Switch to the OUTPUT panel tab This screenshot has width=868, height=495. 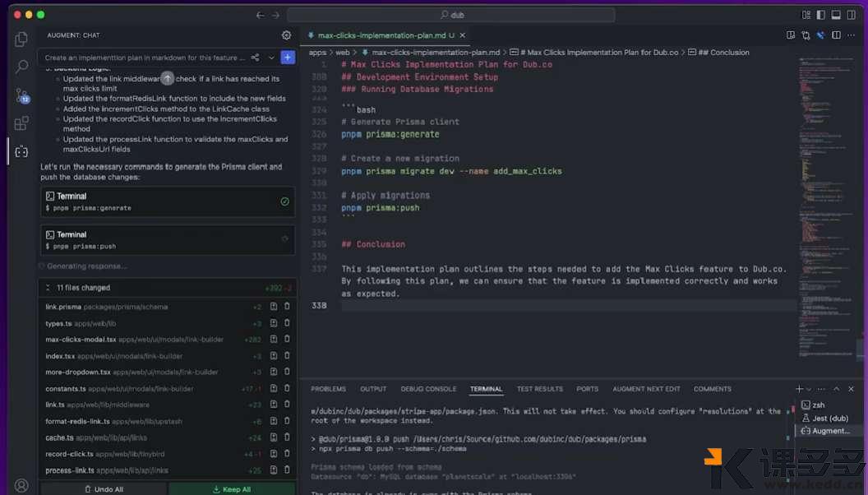click(x=373, y=389)
